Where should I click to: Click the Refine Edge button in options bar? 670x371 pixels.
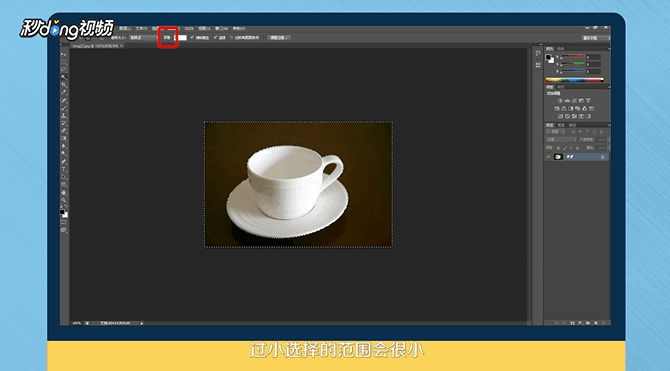[279, 38]
